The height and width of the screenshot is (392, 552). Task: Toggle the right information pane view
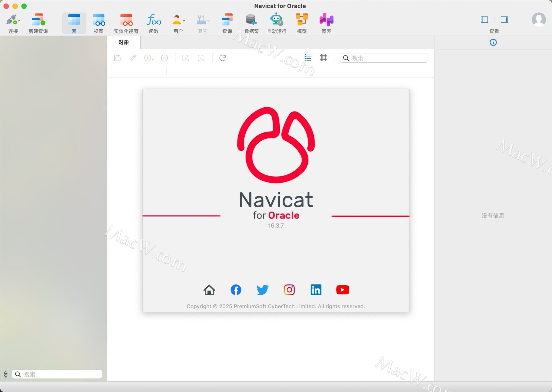tap(504, 20)
